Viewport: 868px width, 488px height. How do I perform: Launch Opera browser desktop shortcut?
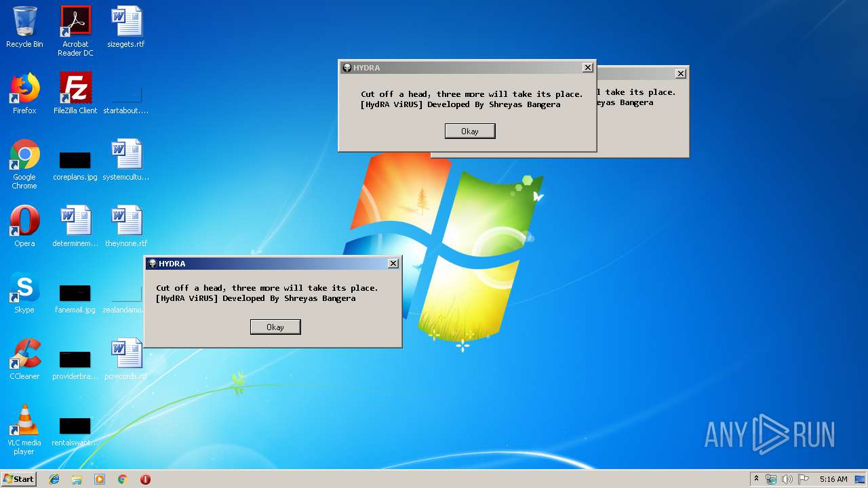(24, 226)
